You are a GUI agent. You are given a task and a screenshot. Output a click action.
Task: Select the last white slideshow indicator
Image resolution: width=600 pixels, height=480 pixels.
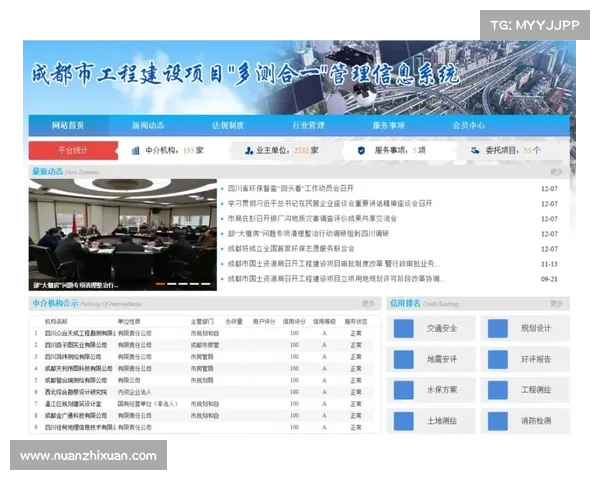[206, 284]
